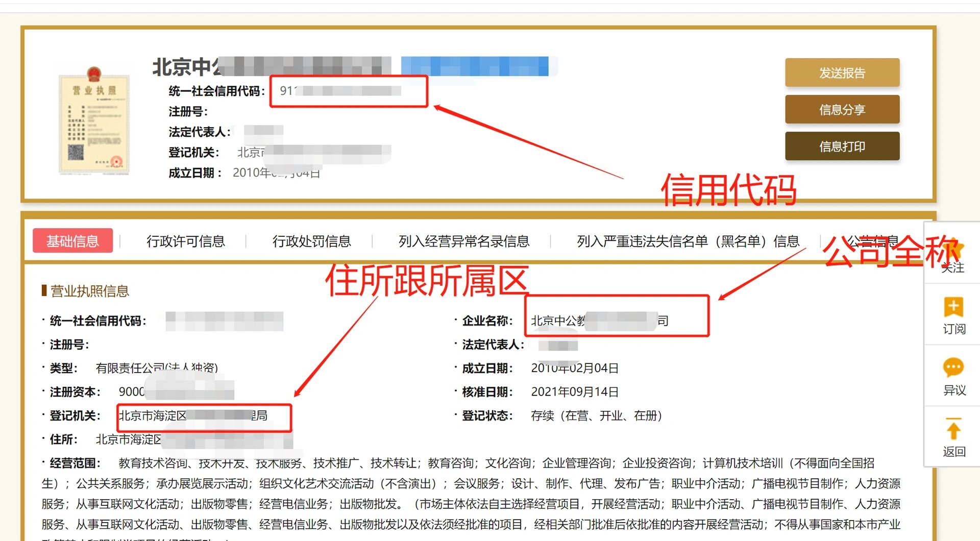Click the 类型 value 有限责任公司(法人独资)

157,368
